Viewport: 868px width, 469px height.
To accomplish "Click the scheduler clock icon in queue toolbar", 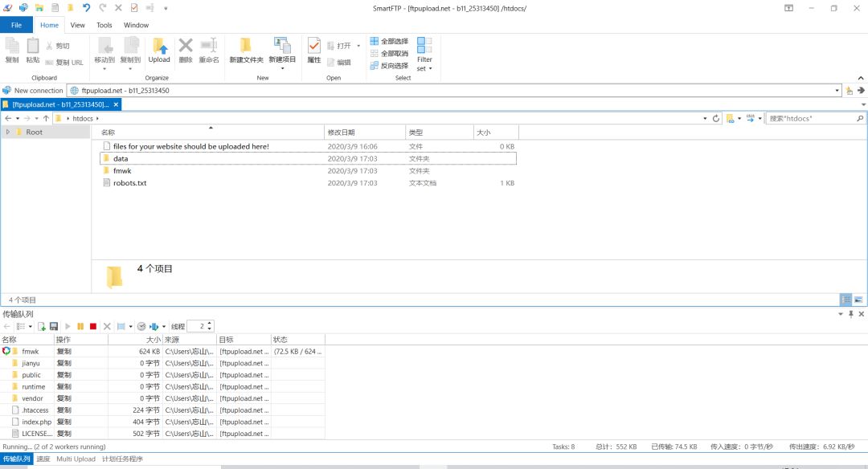I will (x=141, y=326).
